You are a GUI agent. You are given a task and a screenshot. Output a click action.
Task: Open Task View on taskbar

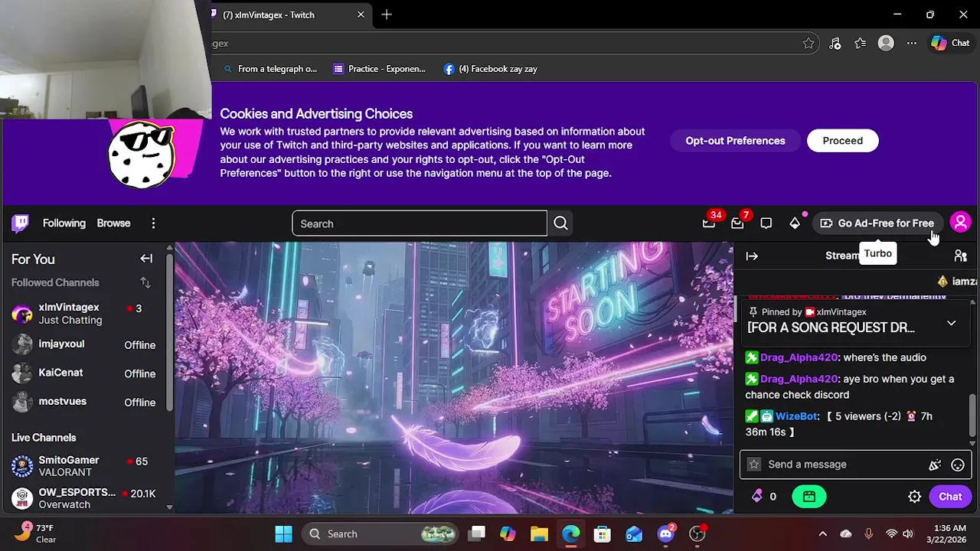tap(477, 534)
